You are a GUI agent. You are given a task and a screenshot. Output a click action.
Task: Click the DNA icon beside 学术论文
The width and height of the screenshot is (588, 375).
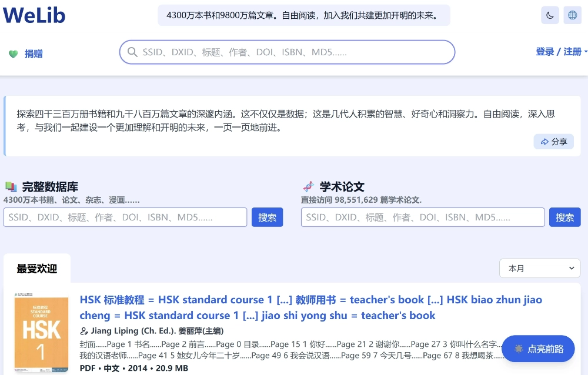click(x=309, y=187)
